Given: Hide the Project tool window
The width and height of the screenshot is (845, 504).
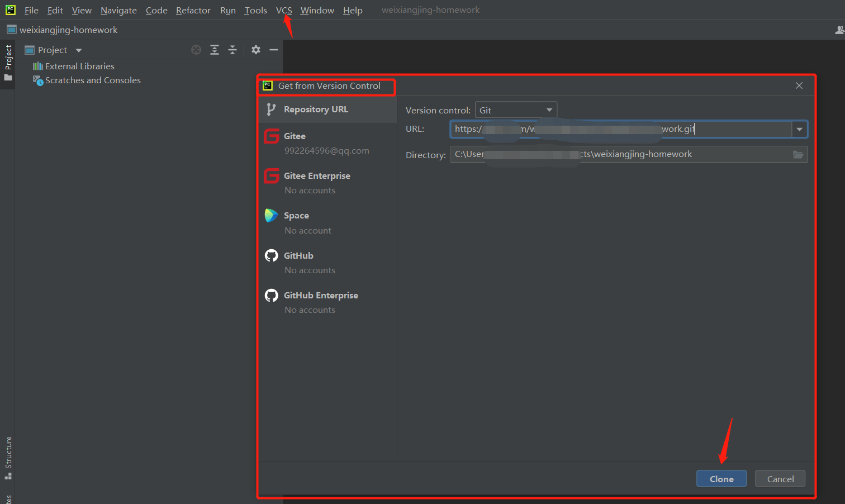Looking at the screenshot, I should [x=274, y=50].
